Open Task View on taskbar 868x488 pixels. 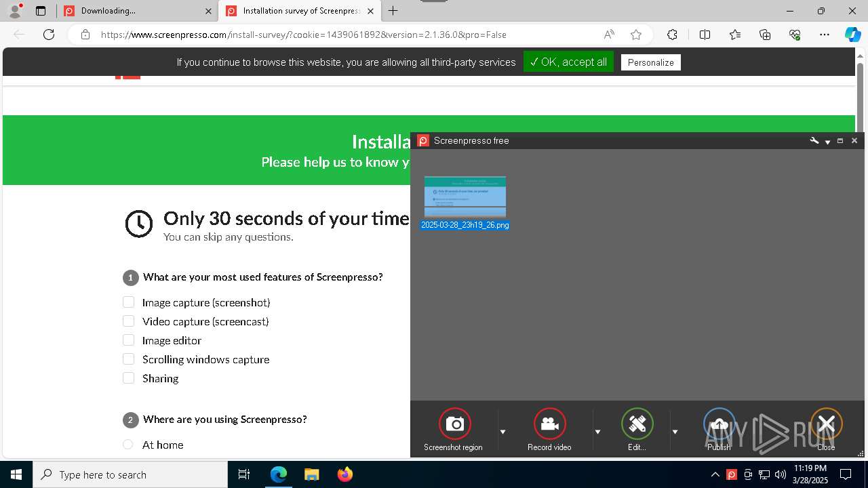click(244, 474)
